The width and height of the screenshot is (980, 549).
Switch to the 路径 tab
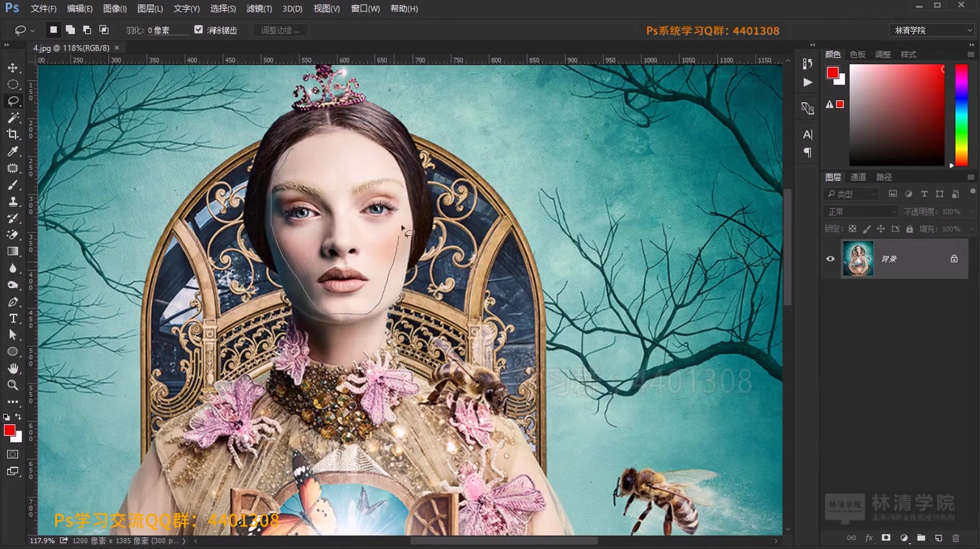[884, 177]
